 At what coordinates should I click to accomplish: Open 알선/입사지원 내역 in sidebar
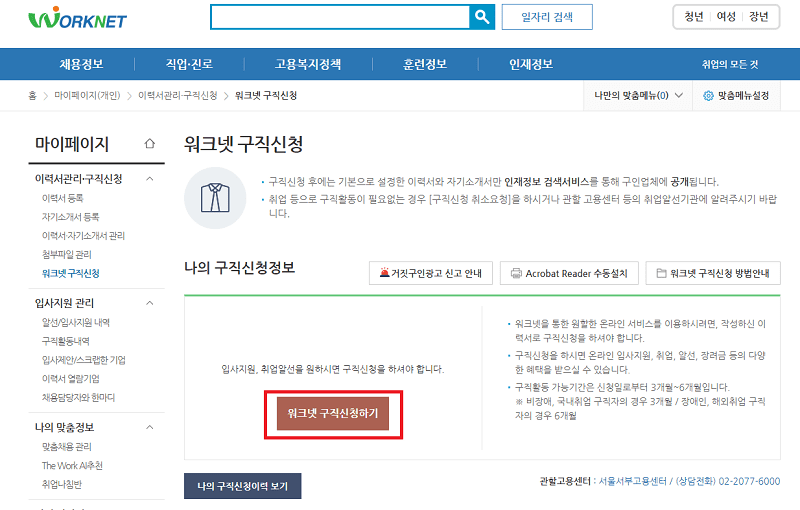[x=76, y=322]
